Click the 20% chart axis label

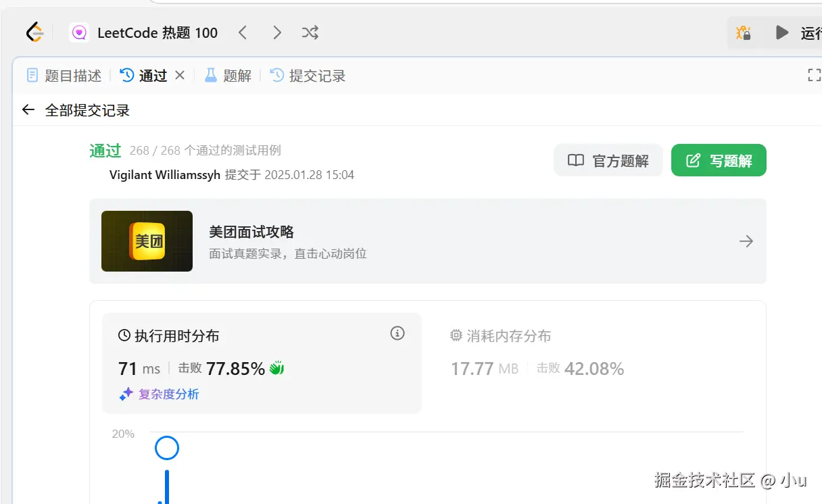pyautogui.click(x=123, y=434)
